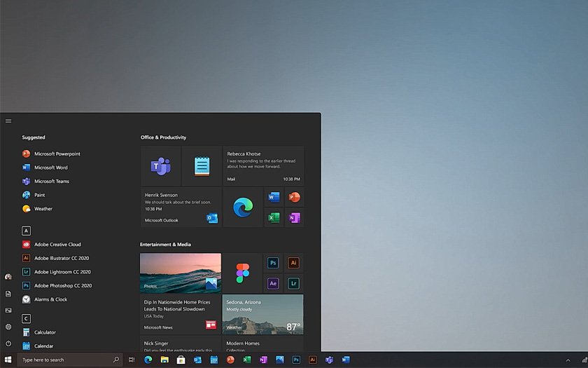The width and height of the screenshot is (588, 368).
Task: Open the Figma tile
Action: [x=243, y=273]
